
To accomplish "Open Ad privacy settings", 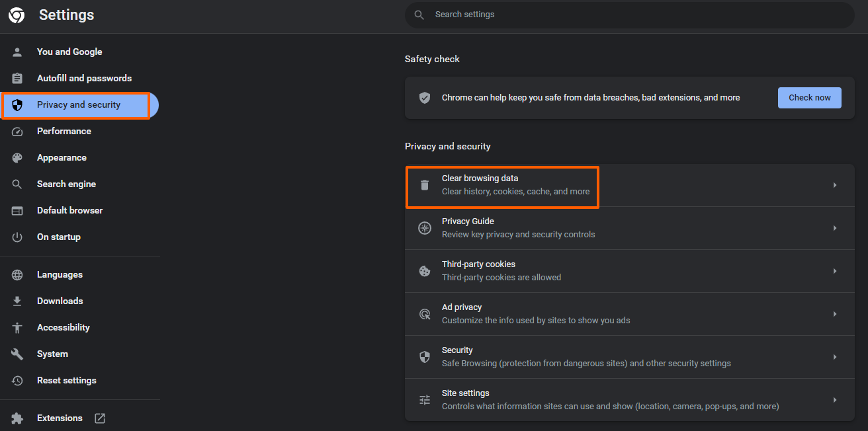I will tap(630, 314).
